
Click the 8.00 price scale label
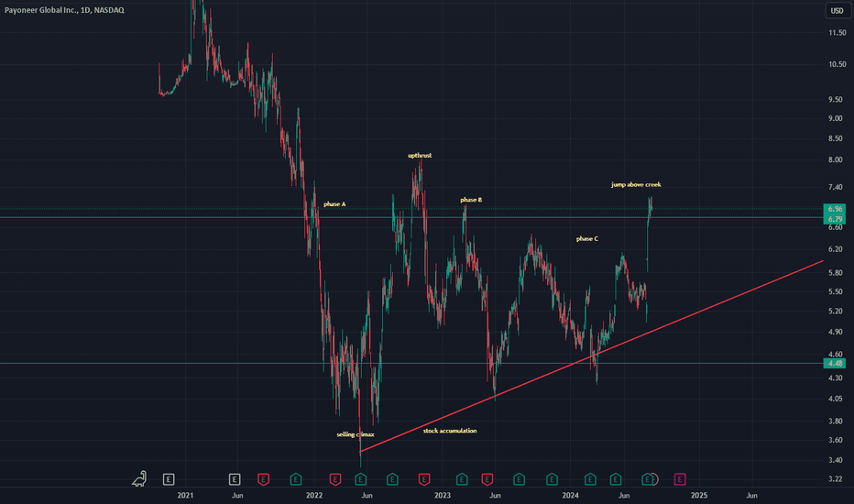coord(836,159)
